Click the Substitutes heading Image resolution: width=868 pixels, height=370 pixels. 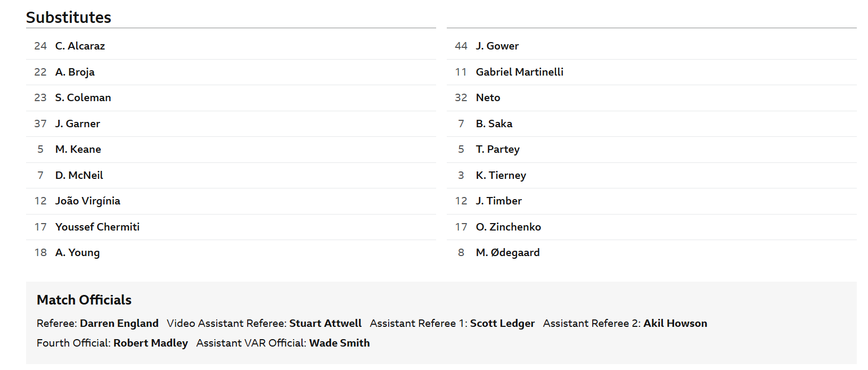69,18
